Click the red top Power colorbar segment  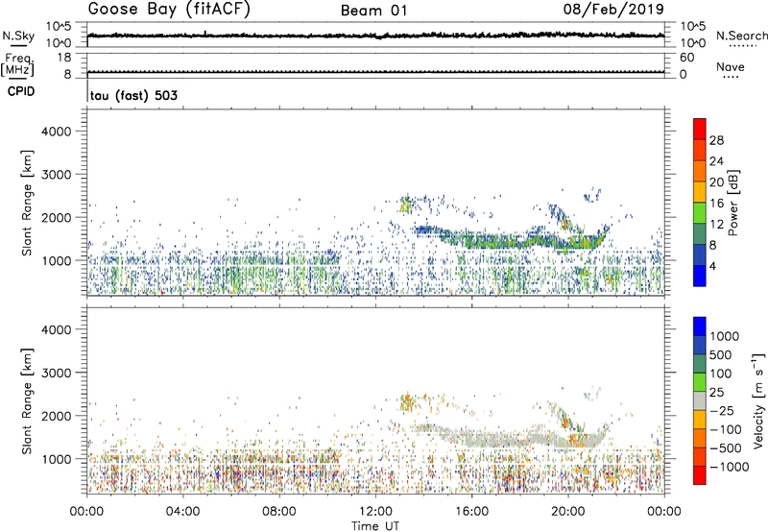point(700,129)
